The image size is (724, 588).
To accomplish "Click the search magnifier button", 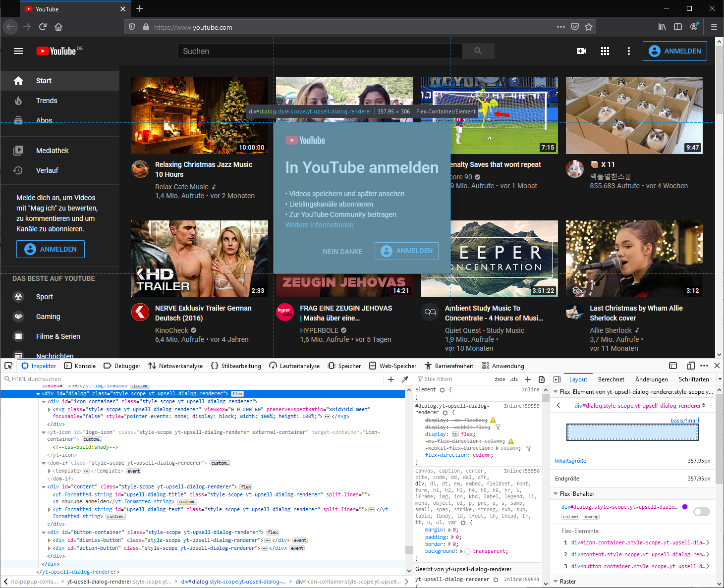I will coord(478,51).
